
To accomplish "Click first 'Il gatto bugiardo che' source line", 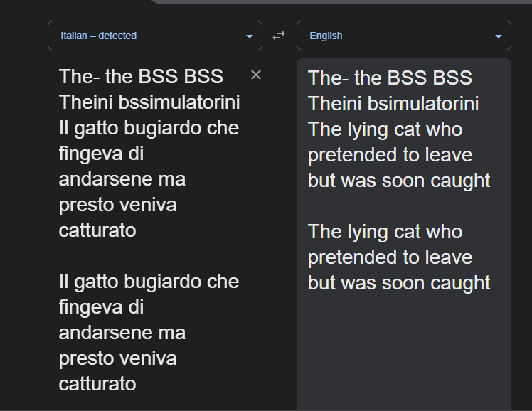I will click(149, 128).
